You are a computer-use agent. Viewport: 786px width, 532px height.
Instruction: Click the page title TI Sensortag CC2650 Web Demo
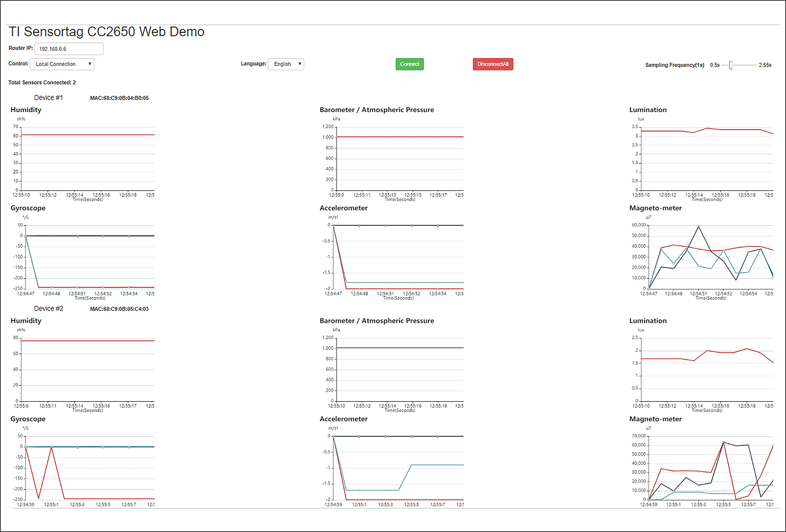coord(106,32)
